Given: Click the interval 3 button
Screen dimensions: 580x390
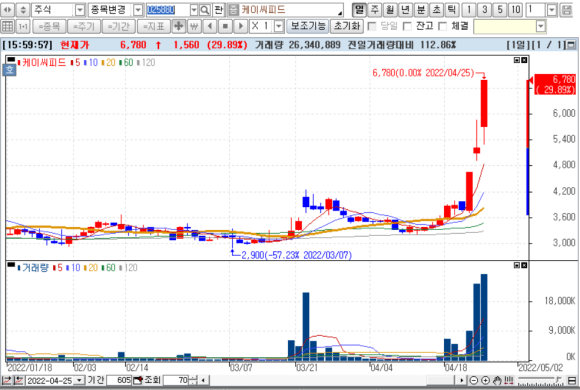Looking at the screenshot, I should [485, 10].
